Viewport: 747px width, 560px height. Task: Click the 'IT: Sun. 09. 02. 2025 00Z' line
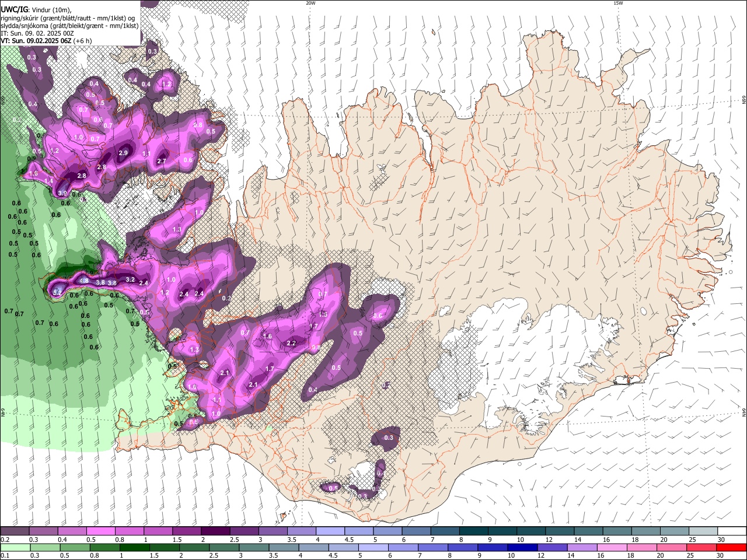(x=37, y=34)
